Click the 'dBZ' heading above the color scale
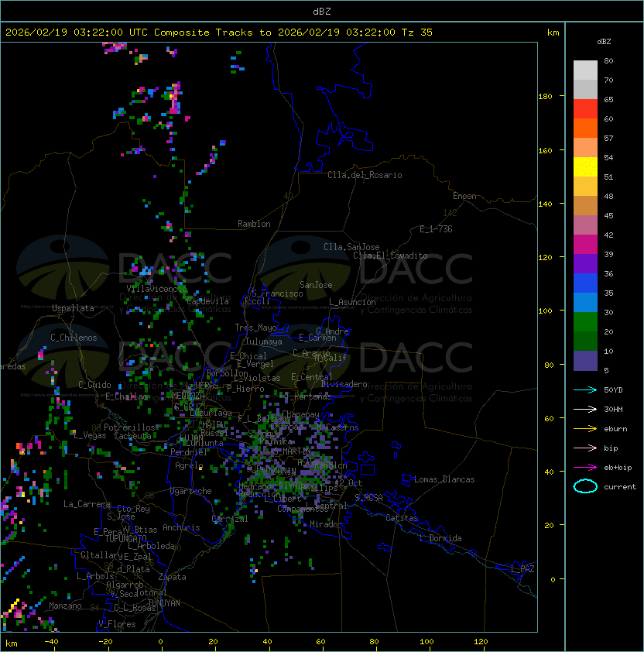644x652 pixels. [x=604, y=42]
